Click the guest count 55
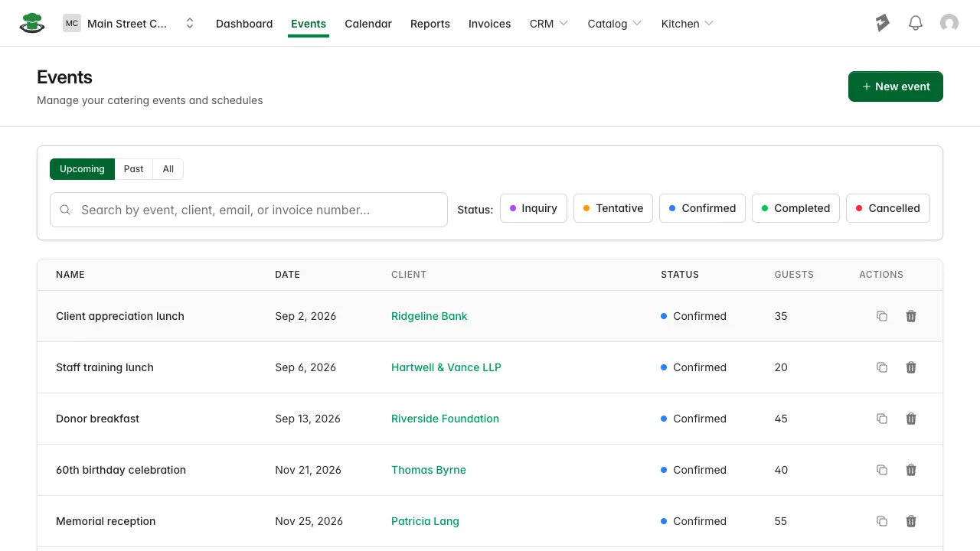980x551 pixels. coord(781,521)
